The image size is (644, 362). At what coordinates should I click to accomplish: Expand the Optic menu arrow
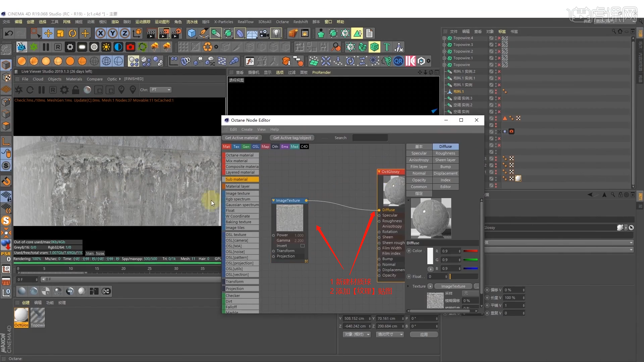[x=120, y=79]
